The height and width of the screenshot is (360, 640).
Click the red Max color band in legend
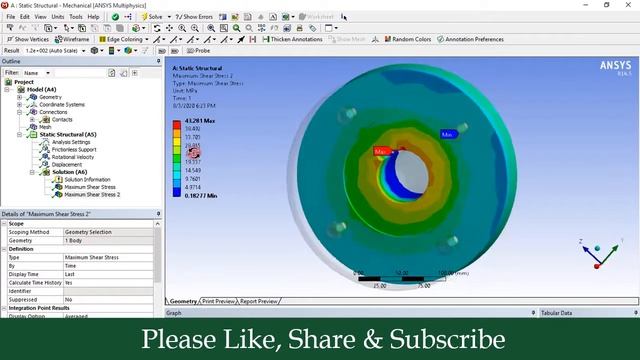(x=177, y=124)
